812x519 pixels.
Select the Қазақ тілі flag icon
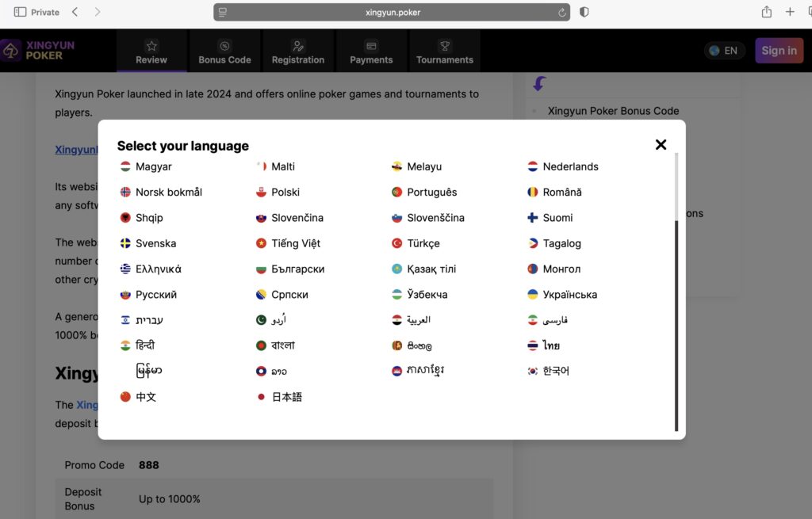point(396,269)
